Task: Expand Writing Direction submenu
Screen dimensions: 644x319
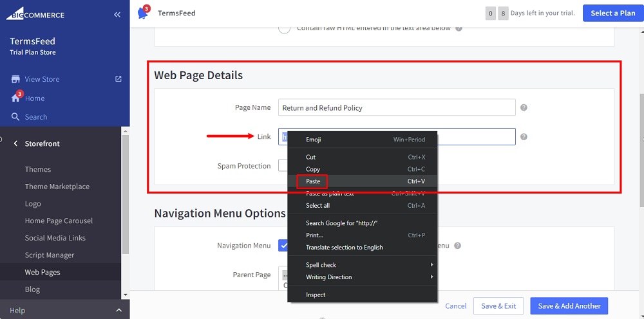Action: coord(431,277)
